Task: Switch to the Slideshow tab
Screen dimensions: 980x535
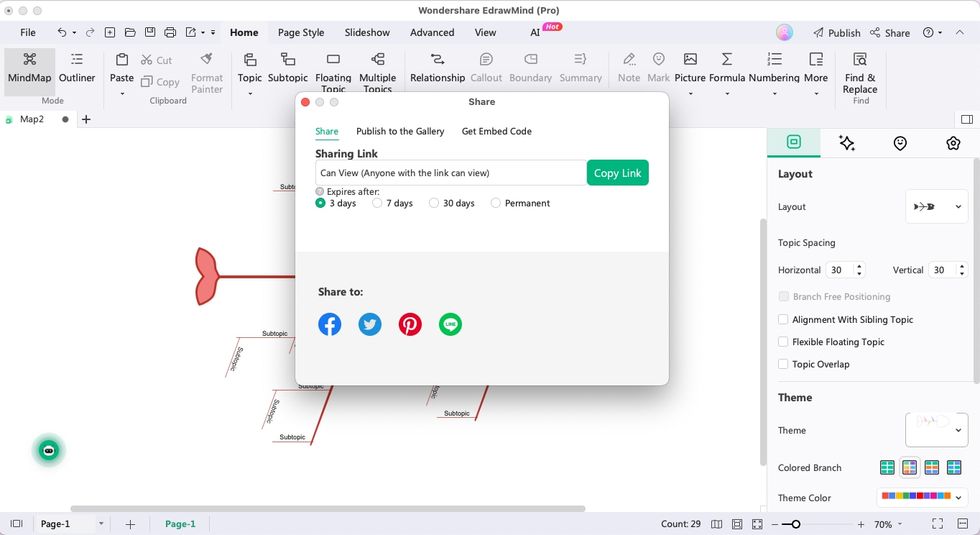Action: pyautogui.click(x=367, y=32)
